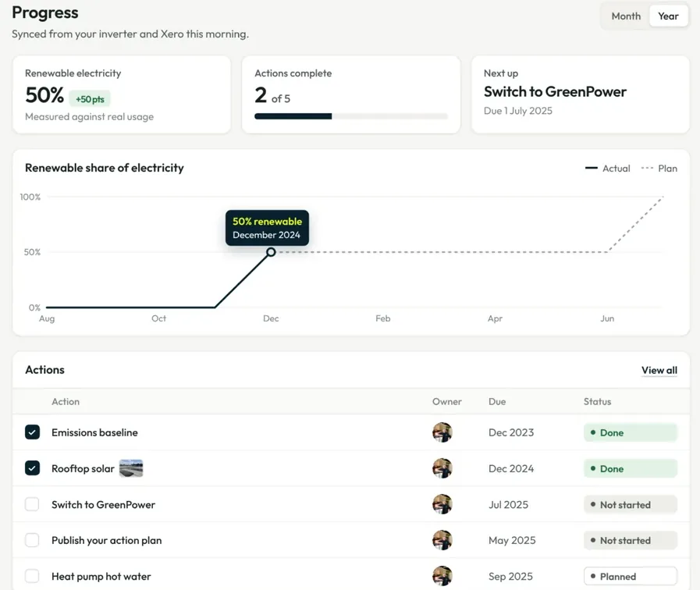The height and width of the screenshot is (590, 700).
Task: Sort by the Status column header
Action: click(597, 402)
